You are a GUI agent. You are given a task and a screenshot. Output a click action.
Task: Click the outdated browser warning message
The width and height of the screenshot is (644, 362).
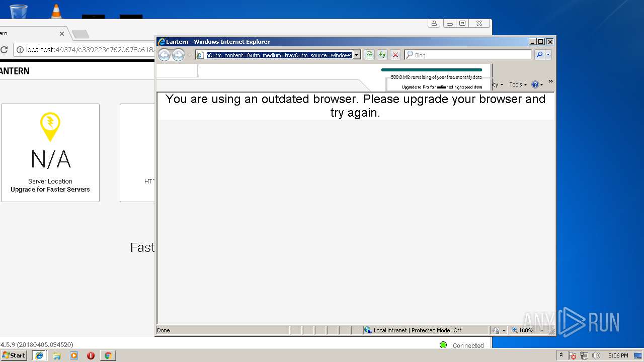tap(355, 106)
